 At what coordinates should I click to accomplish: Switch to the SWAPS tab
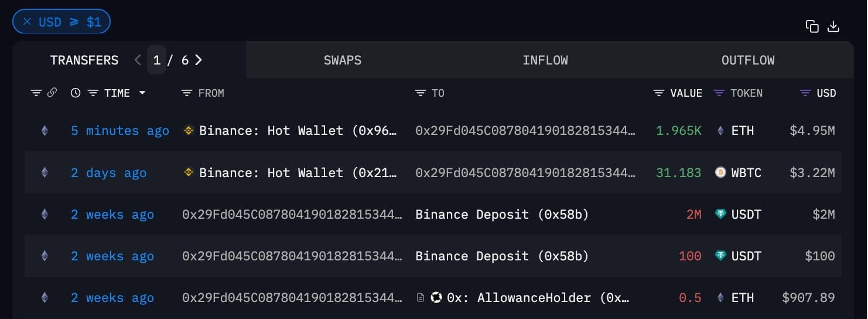coord(343,60)
